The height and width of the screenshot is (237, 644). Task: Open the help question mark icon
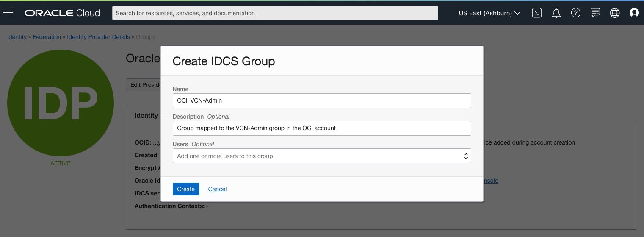[x=575, y=13]
